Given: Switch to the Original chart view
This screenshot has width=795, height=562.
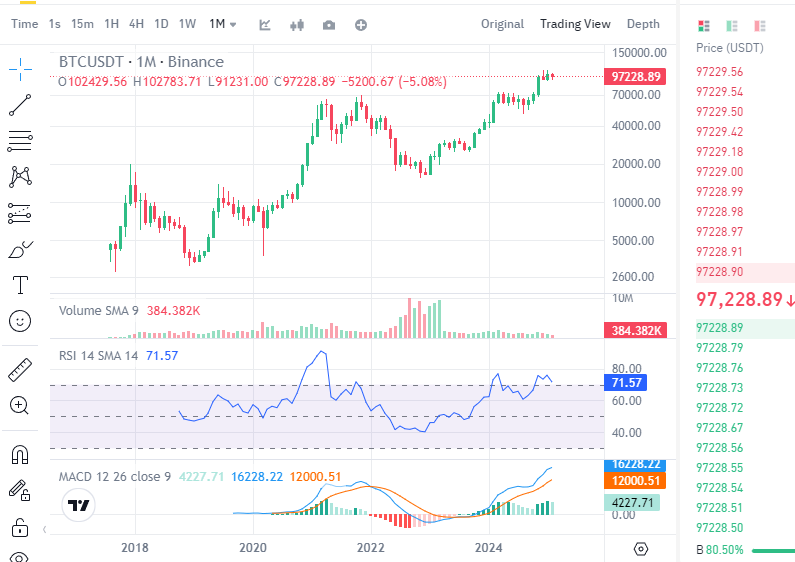Looking at the screenshot, I should (502, 24).
